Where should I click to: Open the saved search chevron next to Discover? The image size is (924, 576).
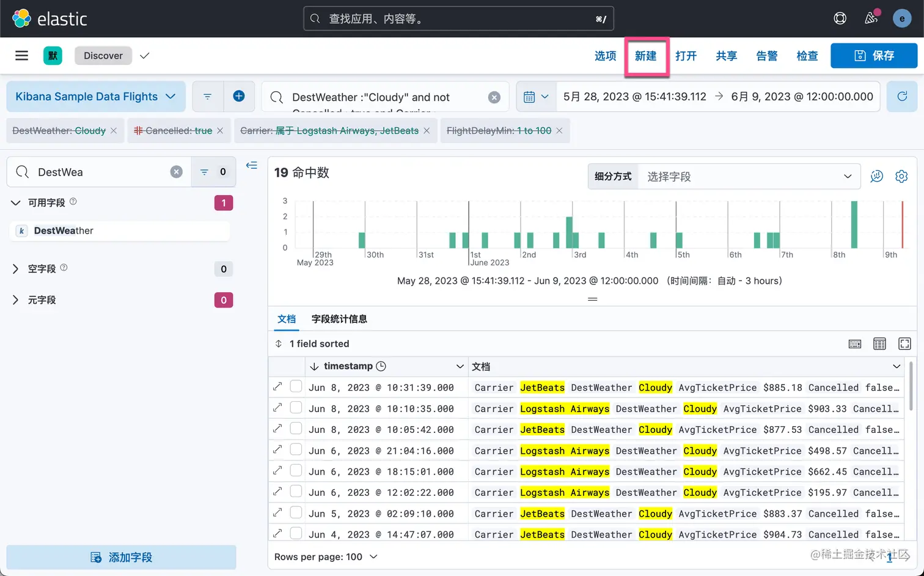[x=144, y=56]
